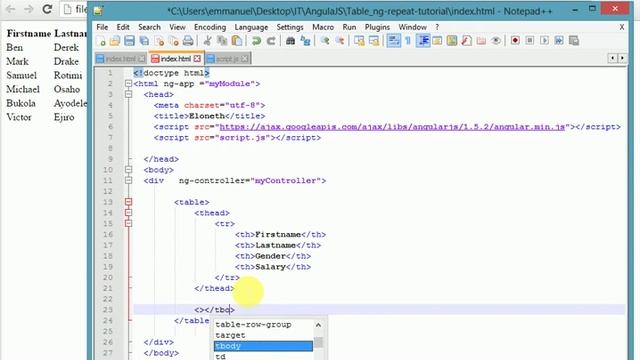
Task: Collapse the thead fold on line 14
Action: point(129,213)
